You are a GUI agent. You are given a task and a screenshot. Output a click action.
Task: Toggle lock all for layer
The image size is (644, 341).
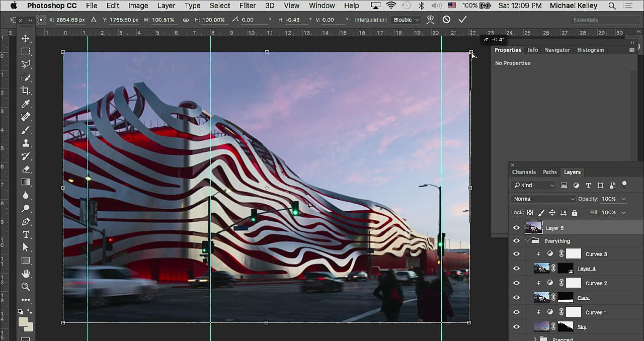pos(574,213)
